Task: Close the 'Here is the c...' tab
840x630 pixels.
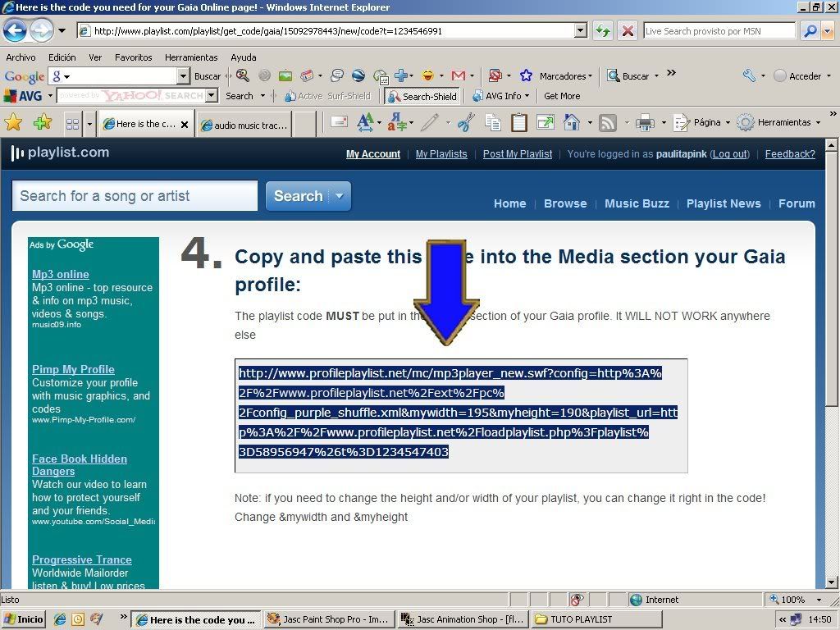Action: pos(185,125)
